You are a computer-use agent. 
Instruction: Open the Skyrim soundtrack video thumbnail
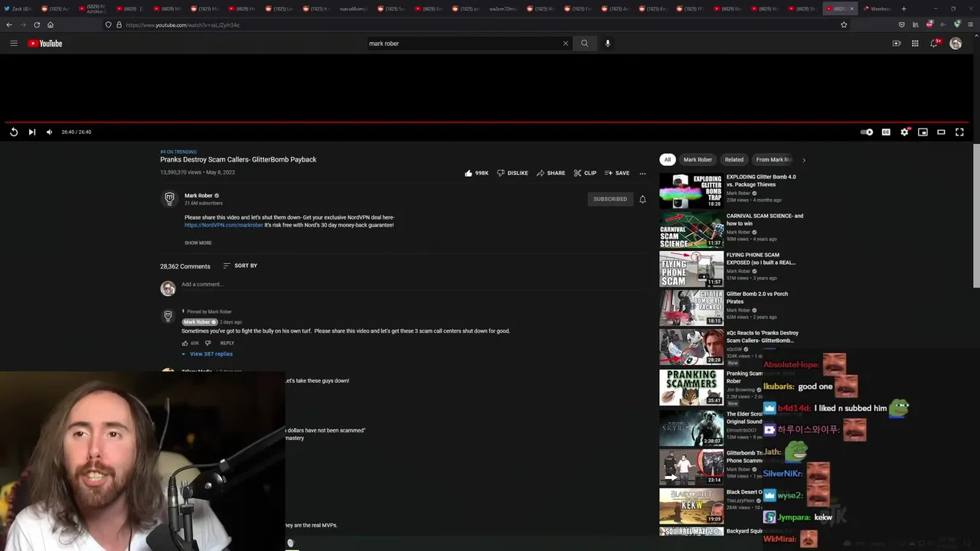coord(691,428)
